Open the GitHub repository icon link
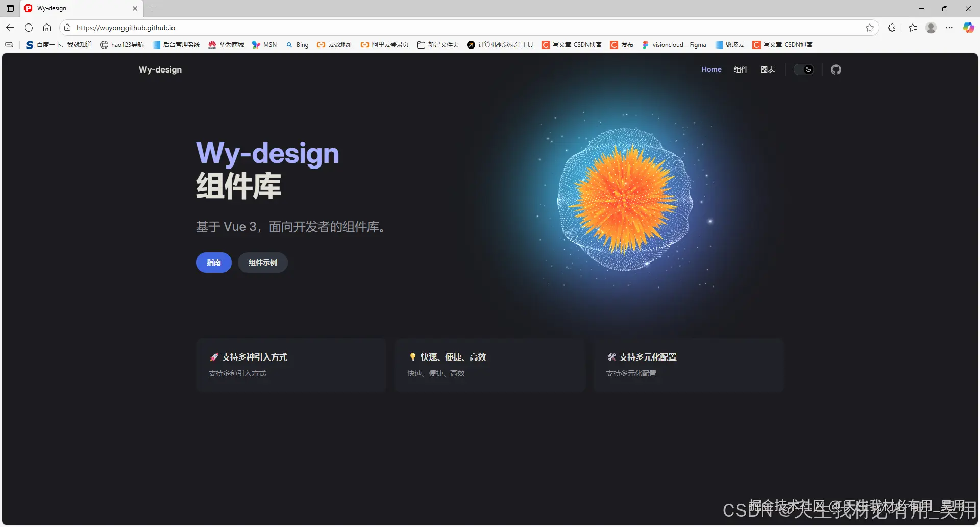Viewport: 980px width, 527px height. pos(836,69)
